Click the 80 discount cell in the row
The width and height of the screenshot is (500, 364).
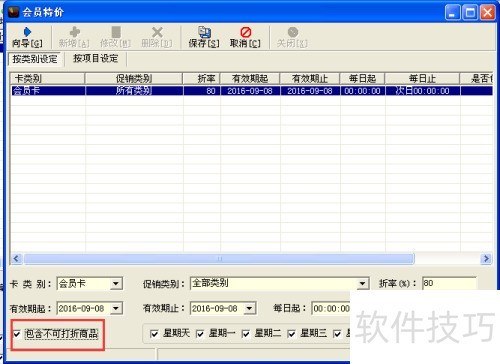click(x=202, y=91)
